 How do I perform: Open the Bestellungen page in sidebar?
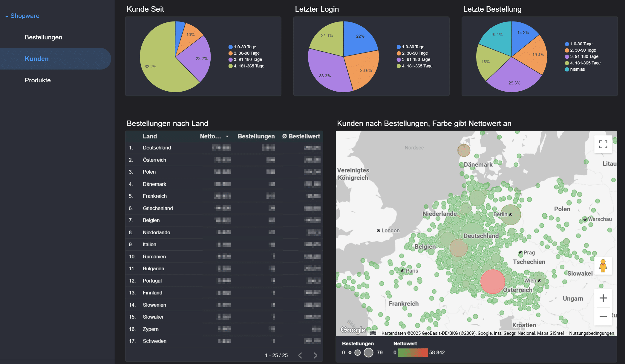pyautogui.click(x=43, y=37)
